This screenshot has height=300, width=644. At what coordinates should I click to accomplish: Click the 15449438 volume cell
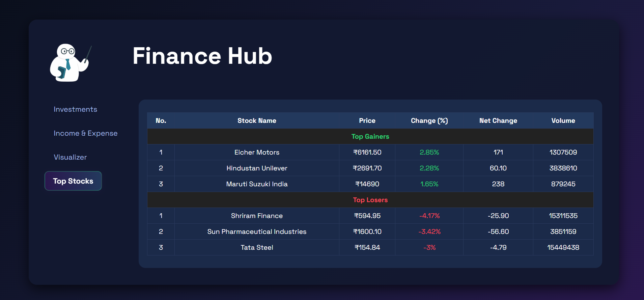pyautogui.click(x=563, y=247)
